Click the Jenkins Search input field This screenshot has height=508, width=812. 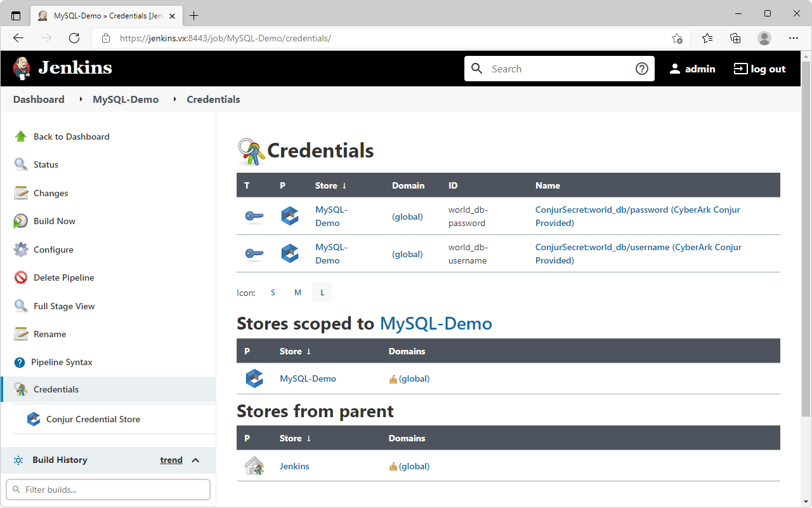tap(560, 69)
